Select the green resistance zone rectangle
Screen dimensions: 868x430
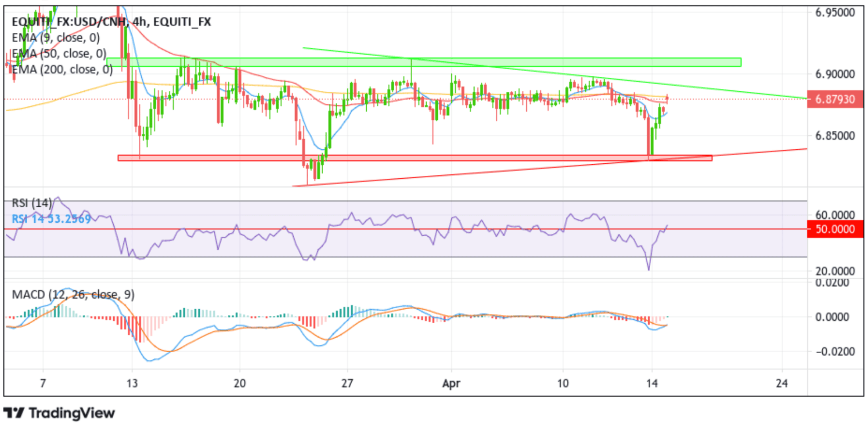[x=424, y=62]
